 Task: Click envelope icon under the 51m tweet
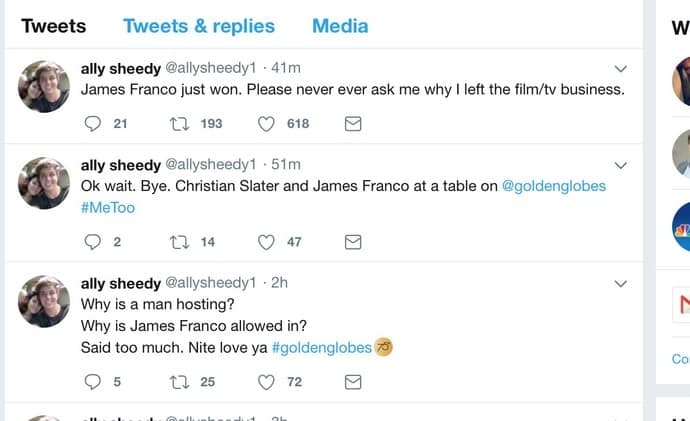click(353, 242)
